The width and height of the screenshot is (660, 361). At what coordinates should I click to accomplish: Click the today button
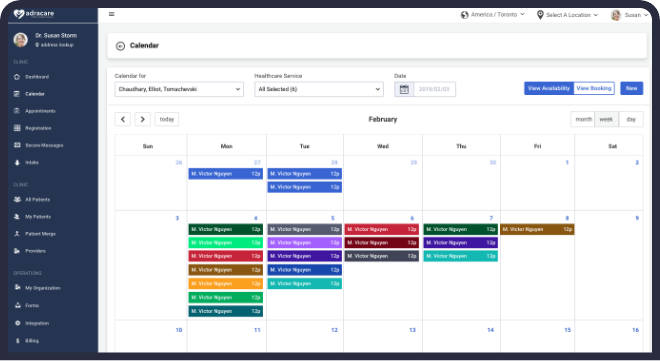point(167,119)
